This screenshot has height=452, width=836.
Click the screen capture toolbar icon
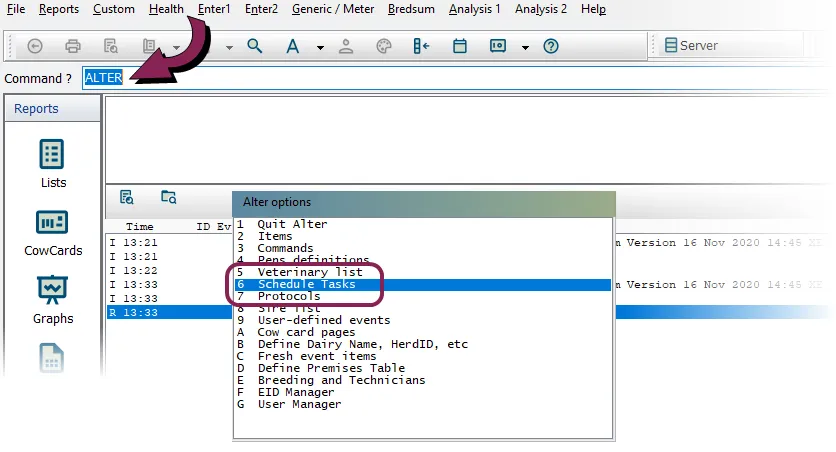(x=497, y=46)
